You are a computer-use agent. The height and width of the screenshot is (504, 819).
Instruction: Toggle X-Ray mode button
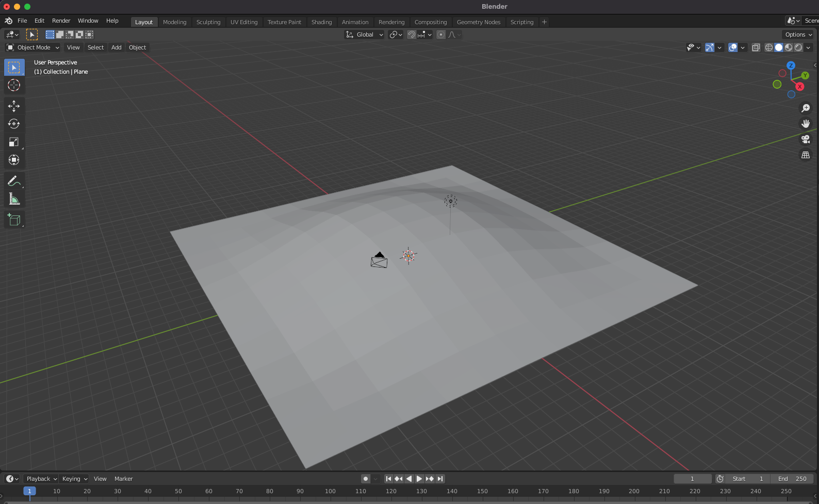pyautogui.click(x=756, y=47)
